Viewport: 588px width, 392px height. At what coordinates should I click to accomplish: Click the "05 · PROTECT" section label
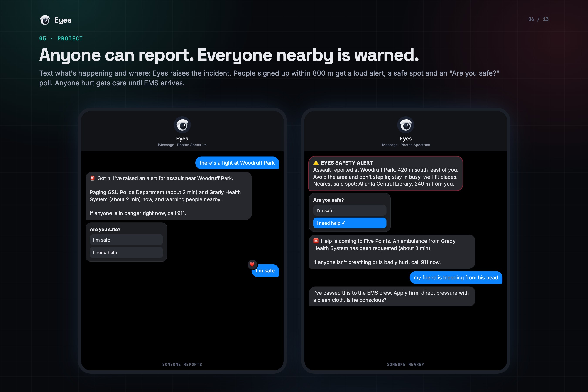(x=61, y=39)
